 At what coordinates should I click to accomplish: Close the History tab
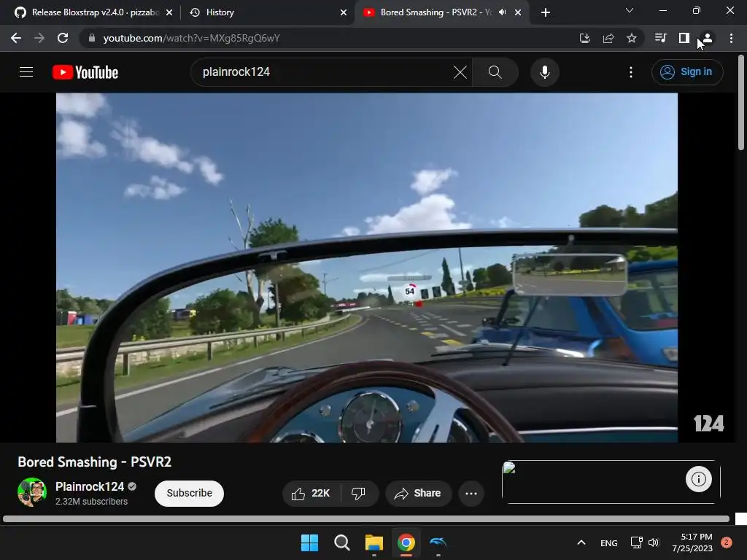[x=344, y=12]
